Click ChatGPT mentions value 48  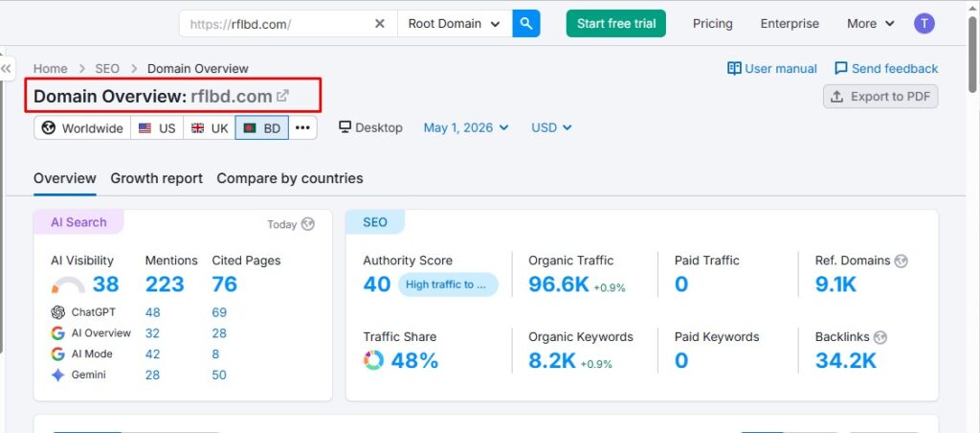coord(152,312)
